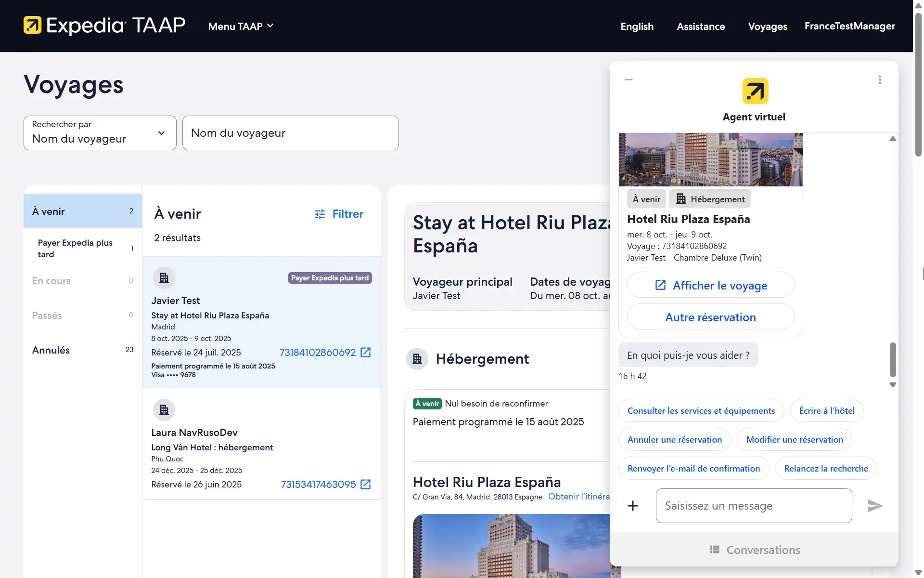
Task: Choose Annuler une réservation suggestion
Action: click(x=675, y=440)
